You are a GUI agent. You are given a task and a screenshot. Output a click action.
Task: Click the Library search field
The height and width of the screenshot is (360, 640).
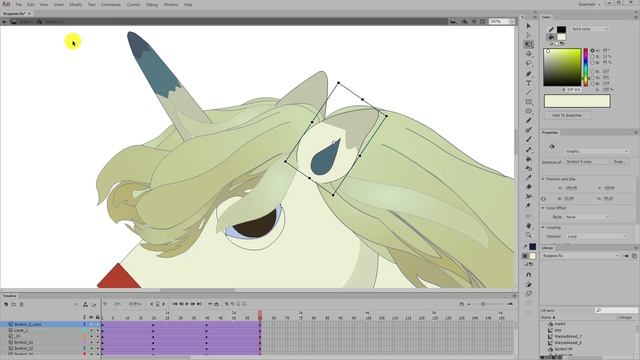tap(616, 310)
